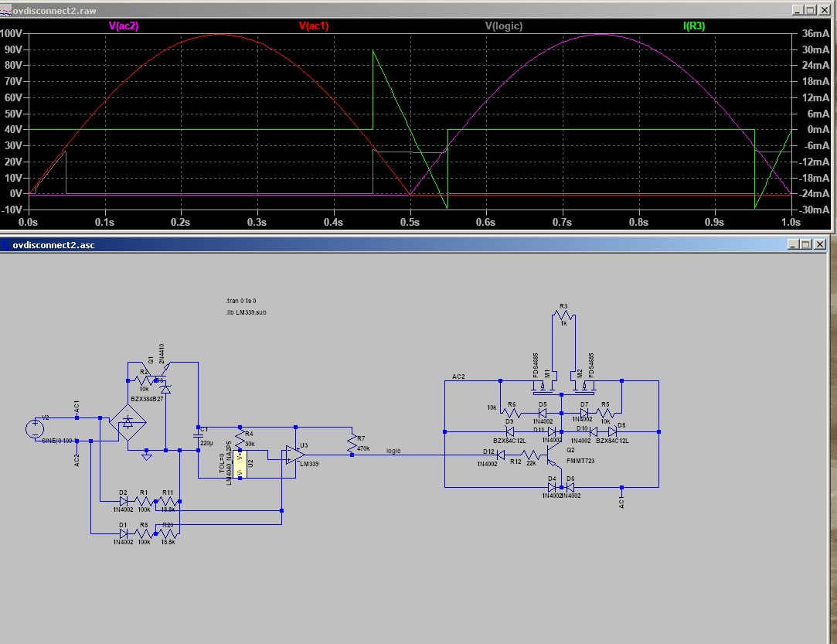Click the 1.0s time axis label
Screen dimensions: 837x644
[x=791, y=222]
